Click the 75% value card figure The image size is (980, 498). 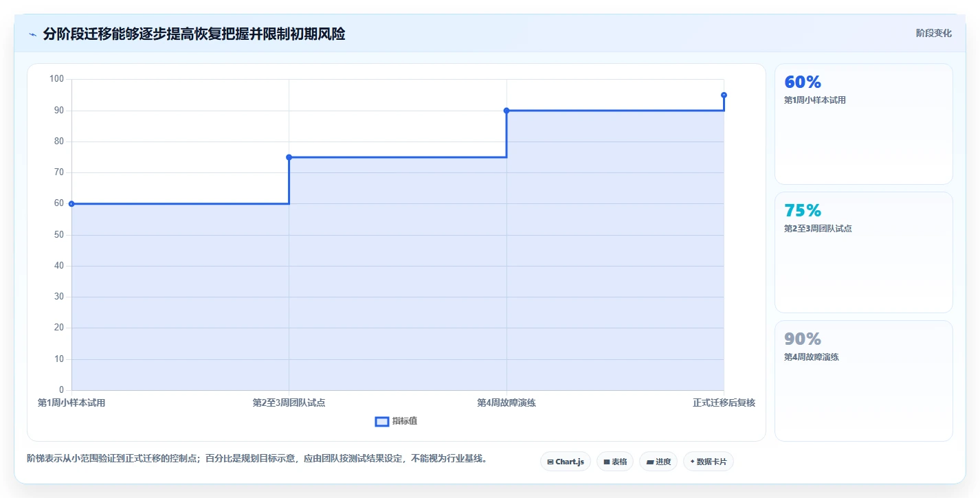pyautogui.click(x=803, y=211)
